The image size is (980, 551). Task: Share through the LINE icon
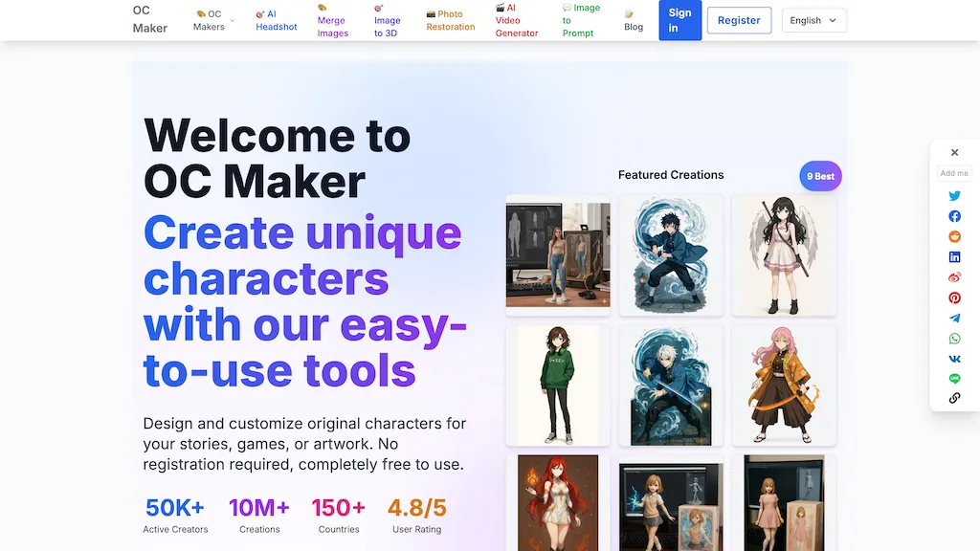coord(954,378)
